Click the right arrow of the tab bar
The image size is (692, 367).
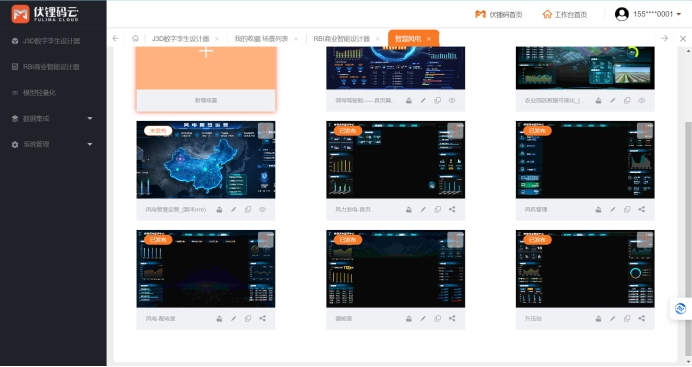point(665,38)
